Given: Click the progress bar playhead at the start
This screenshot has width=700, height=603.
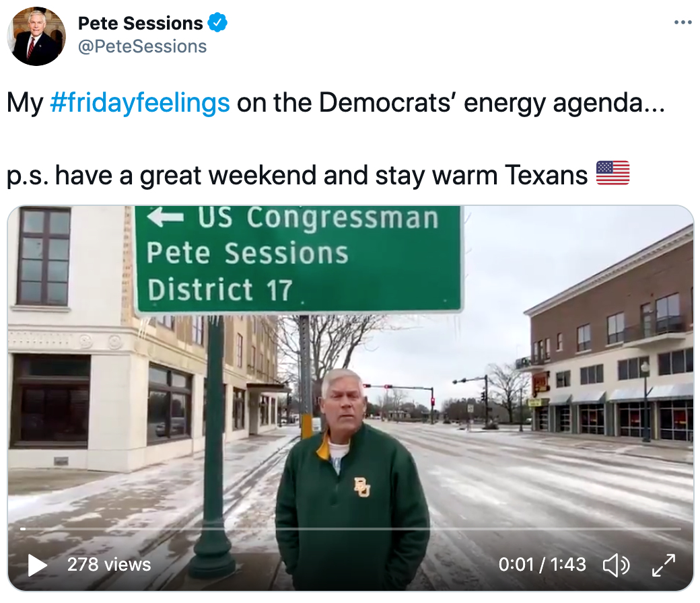Looking at the screenshot, I should click(23, 529).
